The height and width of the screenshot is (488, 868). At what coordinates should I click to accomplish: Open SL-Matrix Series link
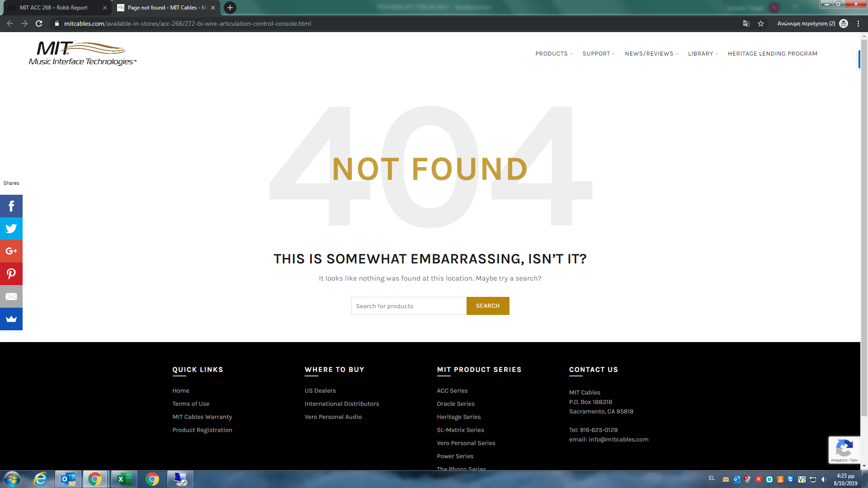[460, 430]
